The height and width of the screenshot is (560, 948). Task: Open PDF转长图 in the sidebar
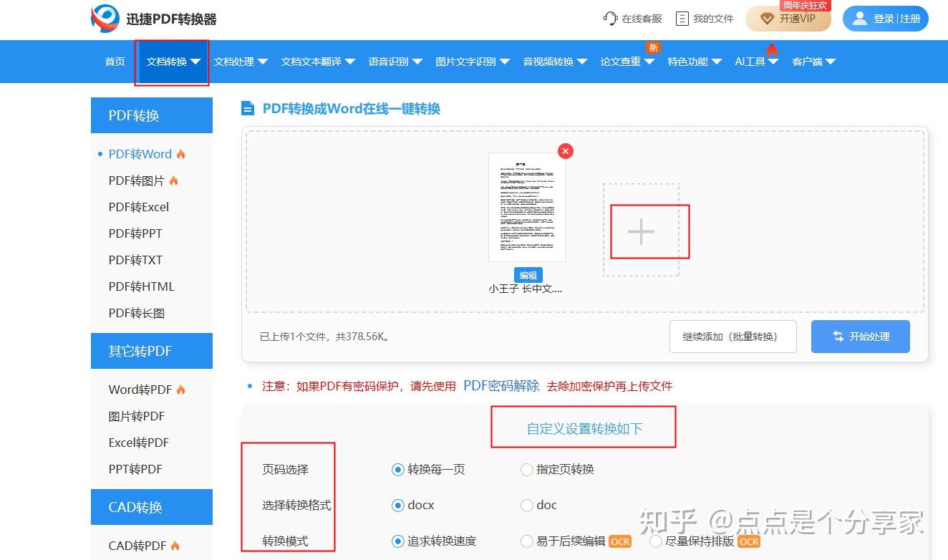click(137, 313)
